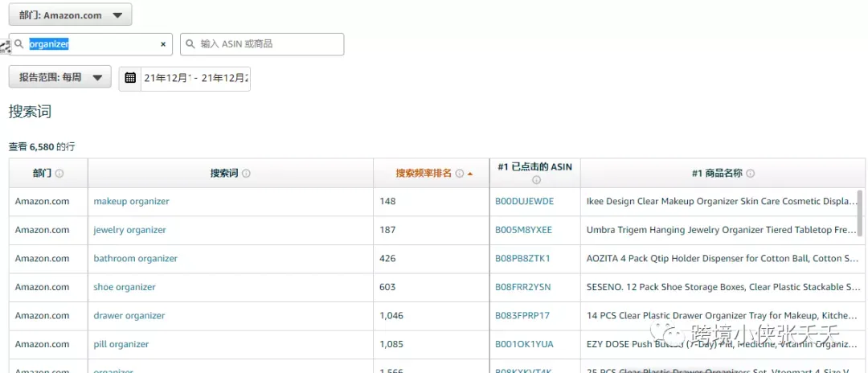Click the info icon next to 搜索词 header
868x373 pixels.
click(247, 173)
